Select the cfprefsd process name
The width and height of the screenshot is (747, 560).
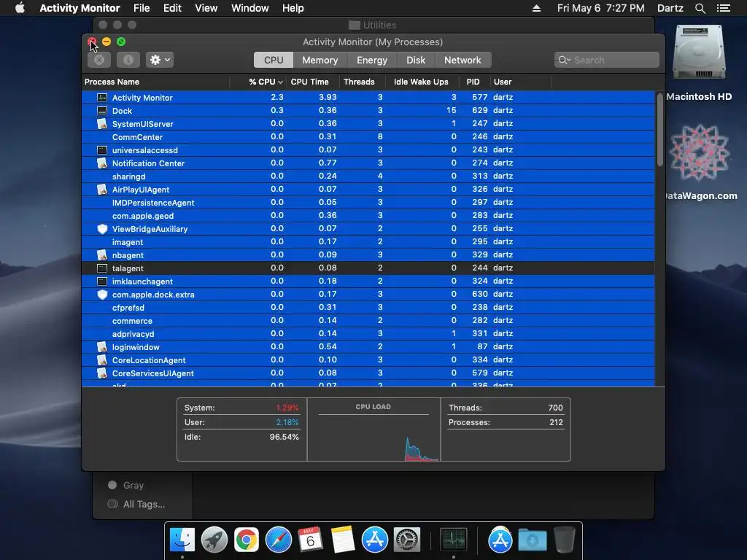point(128,308)
